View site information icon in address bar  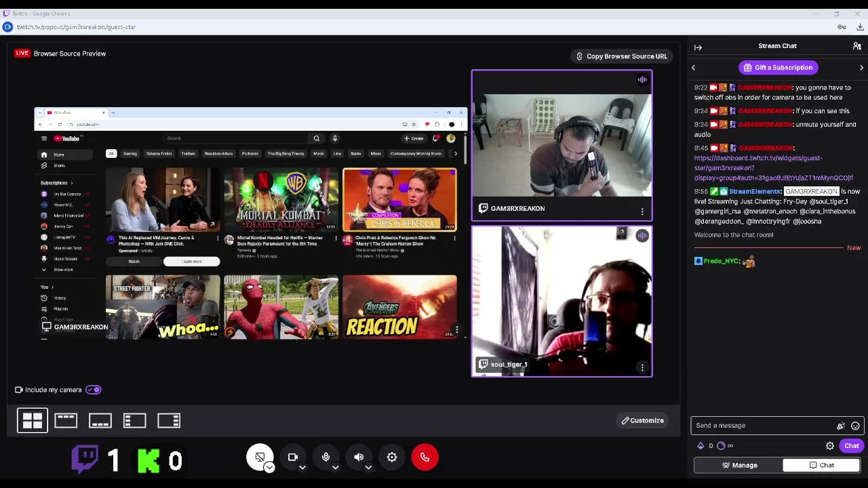coord(7,27)
